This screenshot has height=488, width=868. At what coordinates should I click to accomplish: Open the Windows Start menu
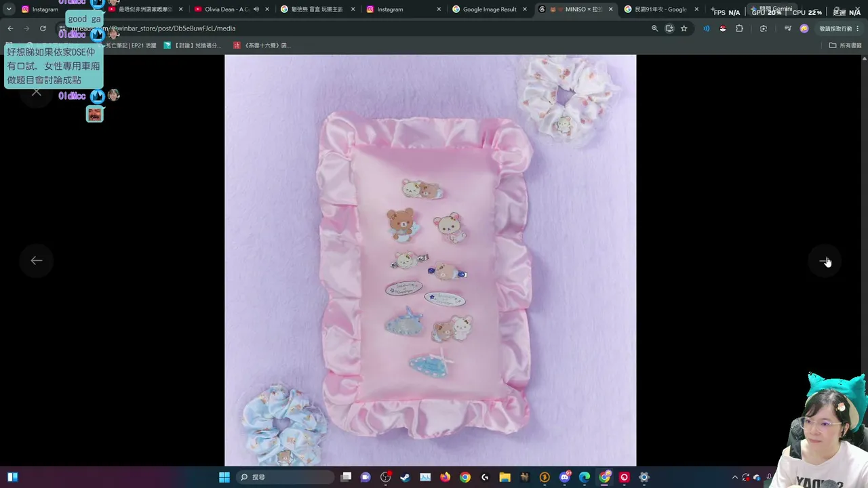(x=224, y=477)
